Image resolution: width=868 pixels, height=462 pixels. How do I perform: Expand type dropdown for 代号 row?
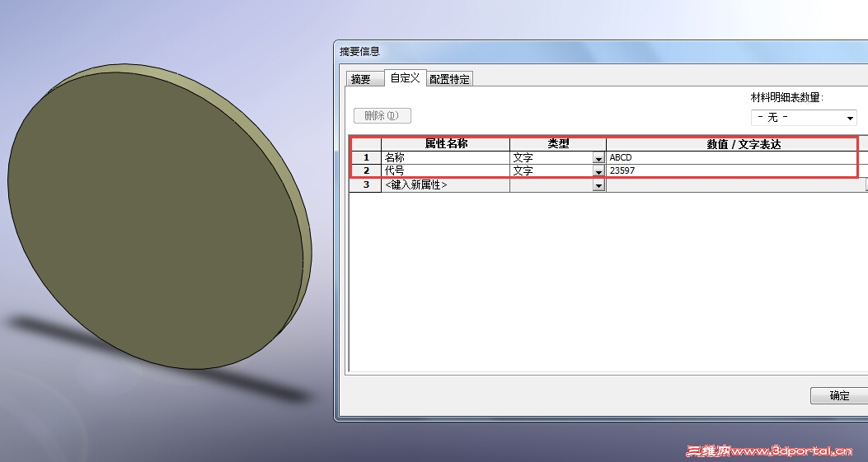598,171
